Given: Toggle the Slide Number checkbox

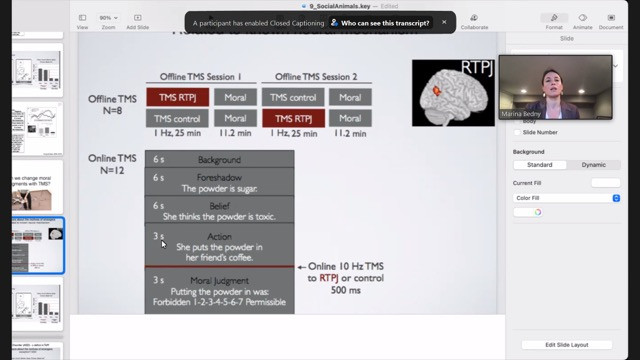Looking at the screenshot, I should click(517, 132).
